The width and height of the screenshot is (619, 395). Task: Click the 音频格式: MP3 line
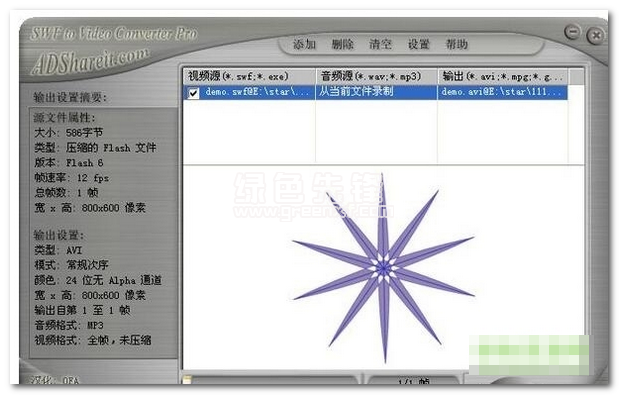[69, 325]
